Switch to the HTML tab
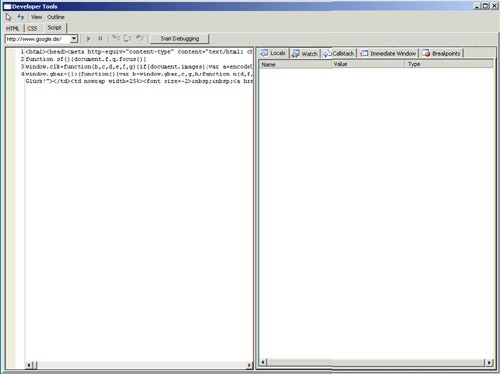 pyautogui.click(x=13, y=28)
